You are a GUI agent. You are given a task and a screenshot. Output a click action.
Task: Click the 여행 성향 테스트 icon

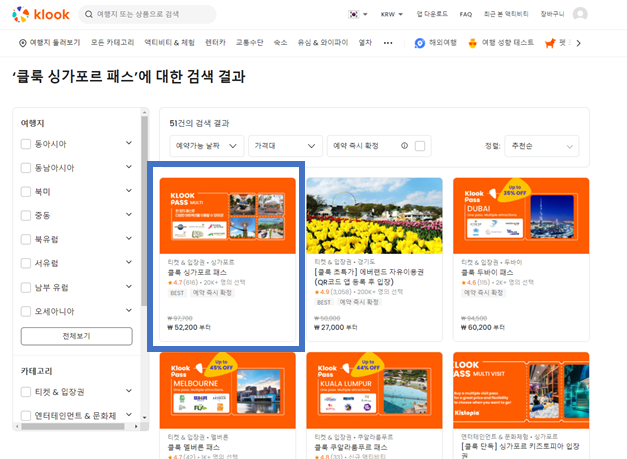473,43
